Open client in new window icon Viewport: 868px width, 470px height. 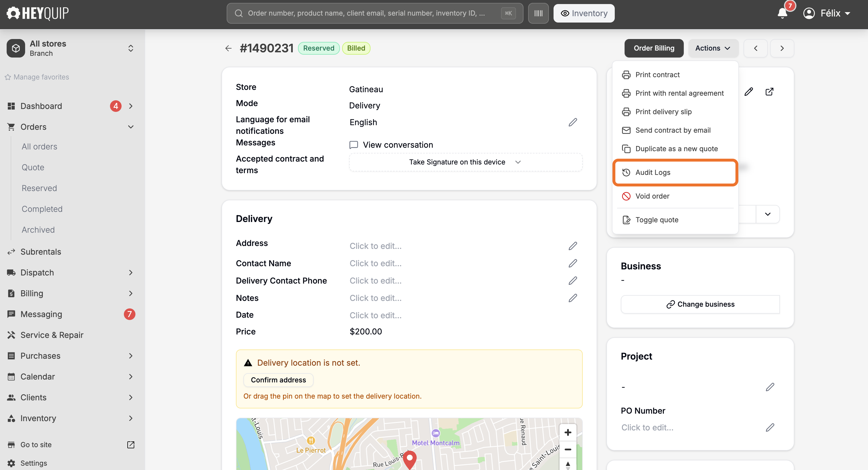tap(769, 92)
